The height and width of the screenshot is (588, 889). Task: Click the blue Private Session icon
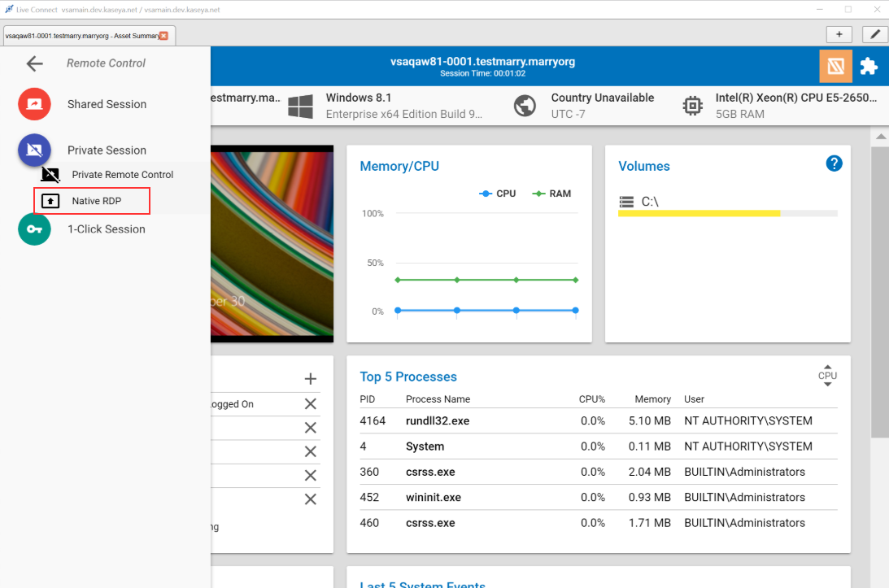point(35,150)
